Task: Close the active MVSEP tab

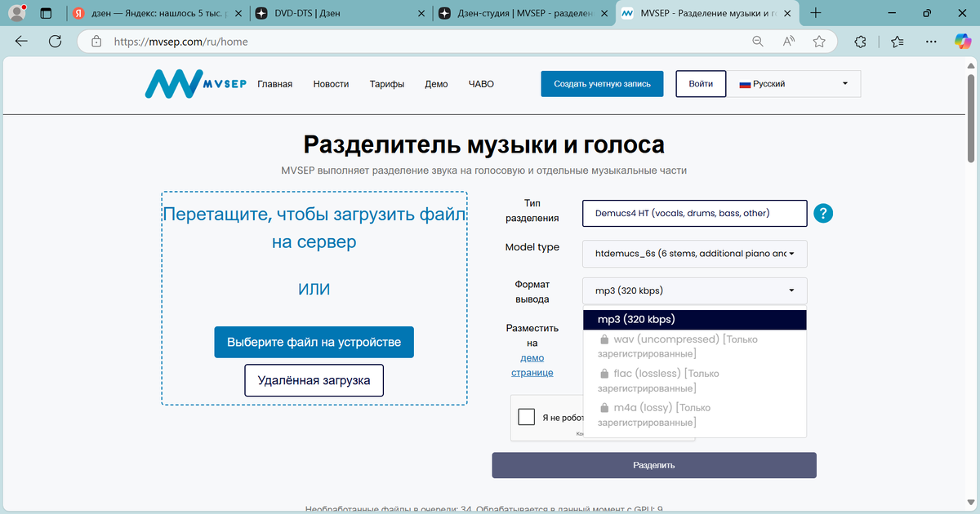Action: [x=786, y=14]
